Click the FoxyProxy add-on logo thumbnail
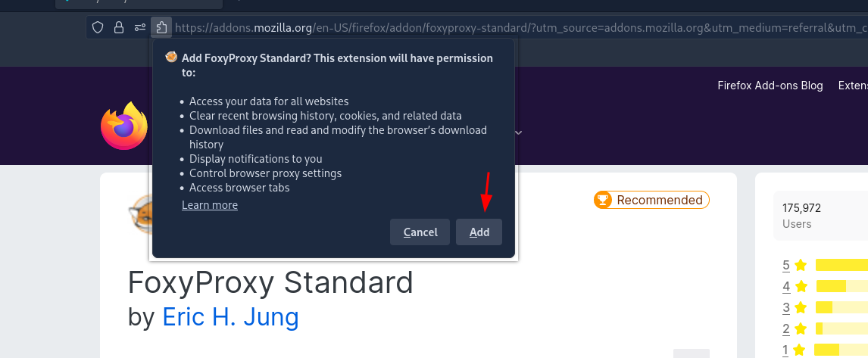868x358 pixels. coord(139,214)
